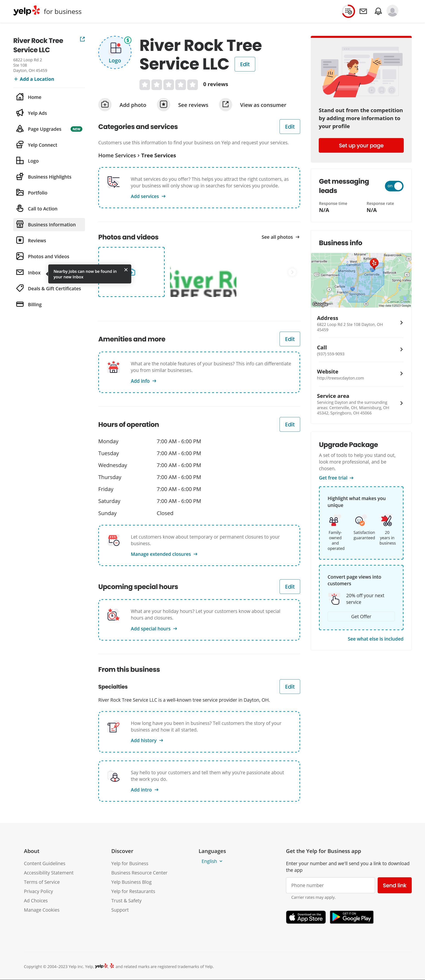Dismiss the Nearby Jobs tooltip

[x=126, y=270]
